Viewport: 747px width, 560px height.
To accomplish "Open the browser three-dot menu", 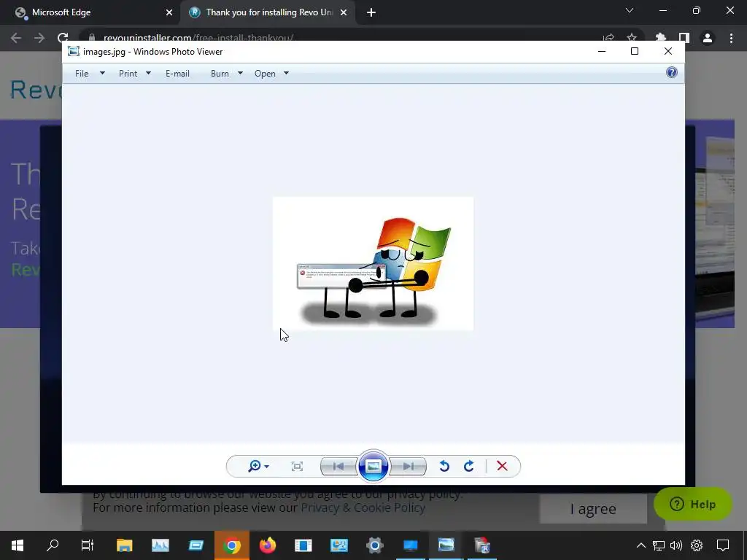I will 731,38.
